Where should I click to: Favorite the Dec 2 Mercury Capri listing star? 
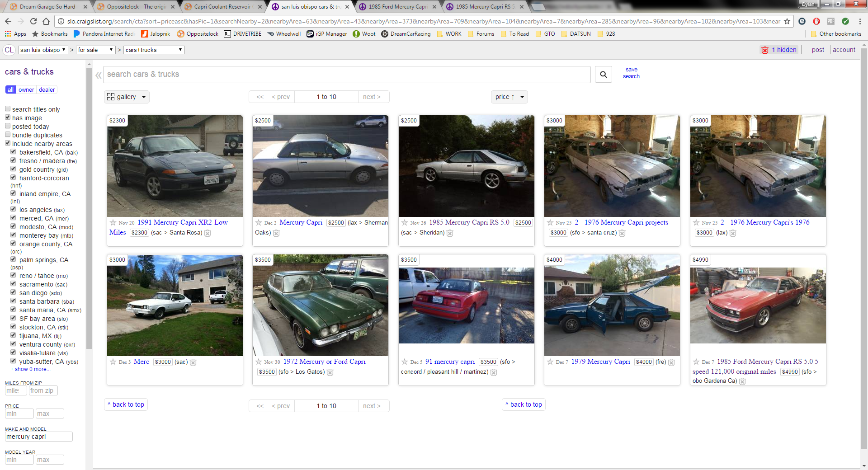(x=259, y=222)
